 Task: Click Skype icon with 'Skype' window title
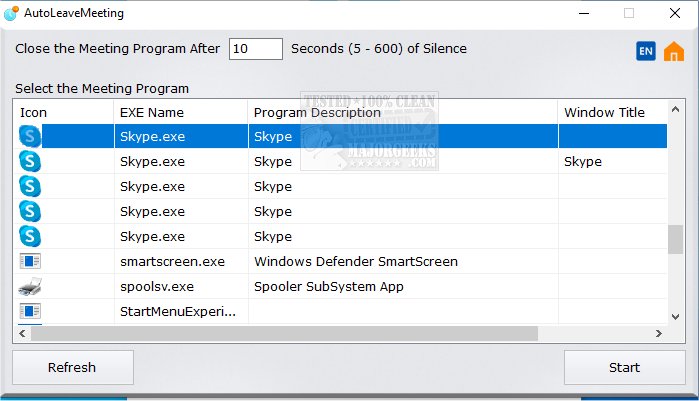pos(30,161)
